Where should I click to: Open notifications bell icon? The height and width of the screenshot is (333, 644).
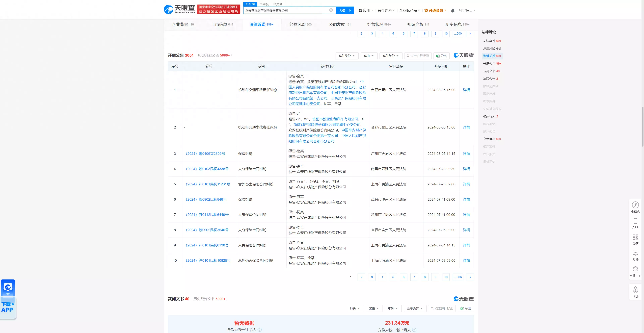[452, 11]
